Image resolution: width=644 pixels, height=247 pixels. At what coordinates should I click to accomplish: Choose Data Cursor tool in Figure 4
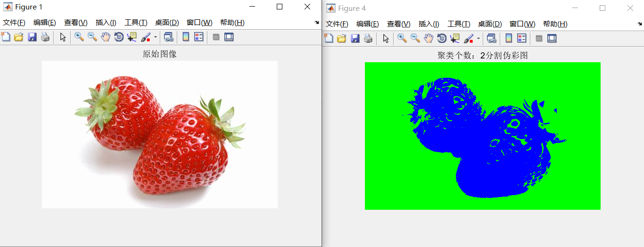pos(454,38)
